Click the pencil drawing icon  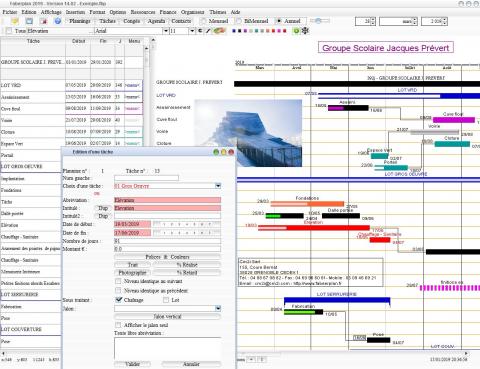(x=208, y=31)
